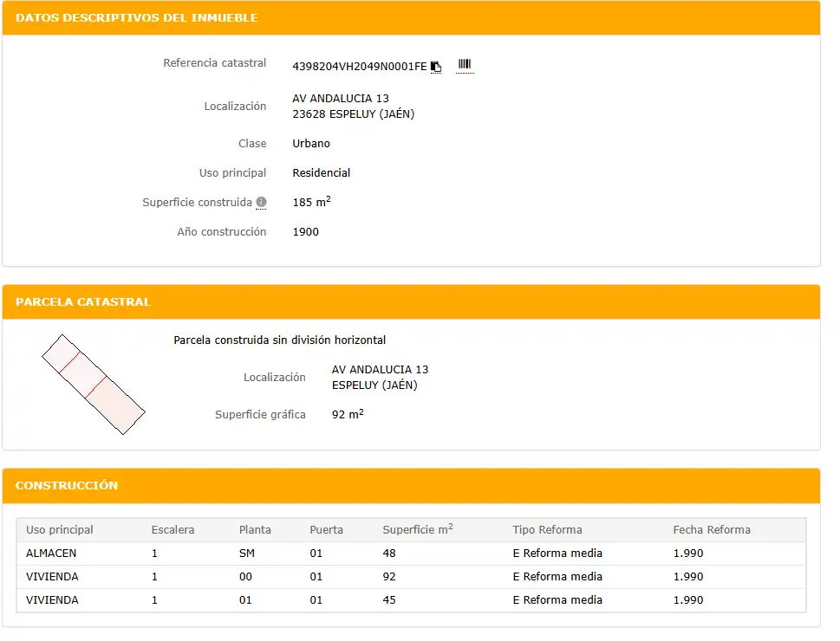Click the 'Uso principal' column header in table
840x641 pixels.
tap(60, 529)
